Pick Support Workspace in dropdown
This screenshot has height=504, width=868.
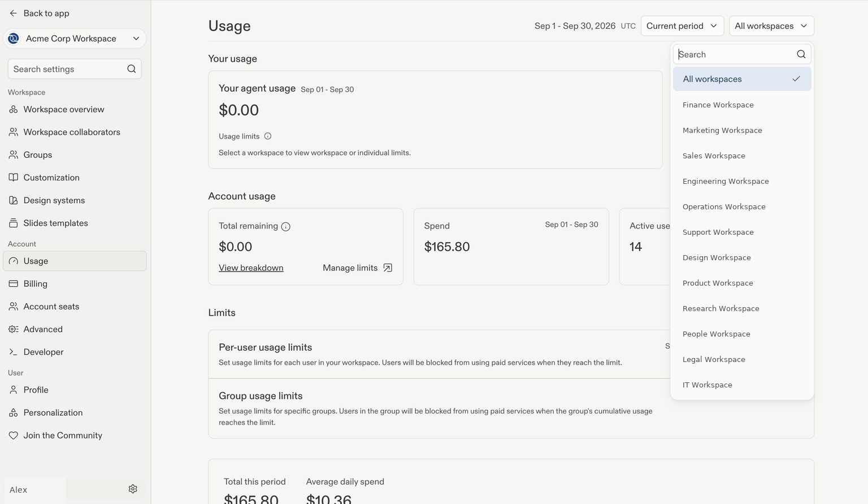742,232
